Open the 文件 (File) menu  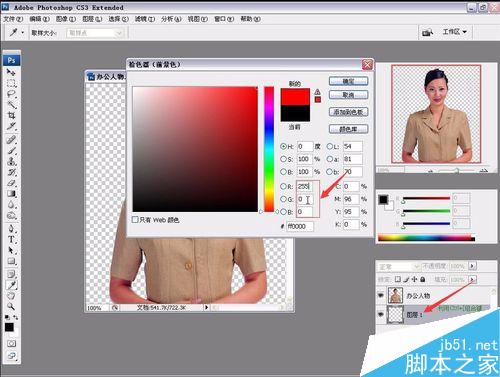coord(13,19)
